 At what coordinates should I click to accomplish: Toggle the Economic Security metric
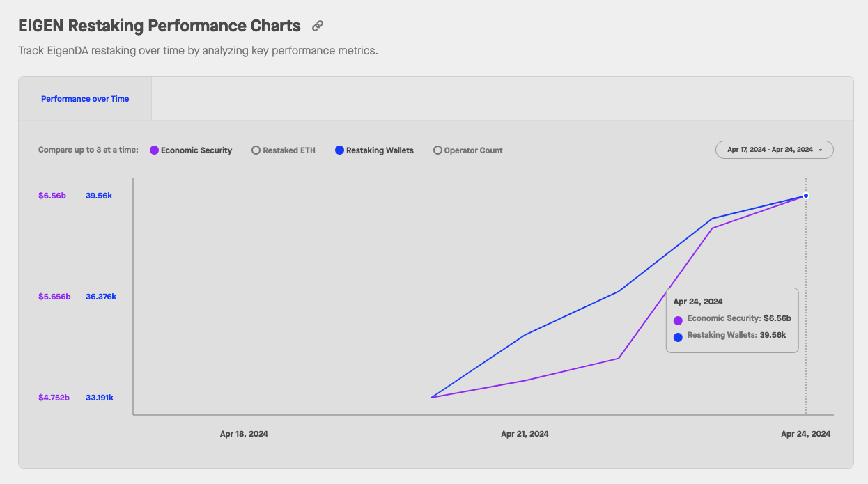point(191,150)
